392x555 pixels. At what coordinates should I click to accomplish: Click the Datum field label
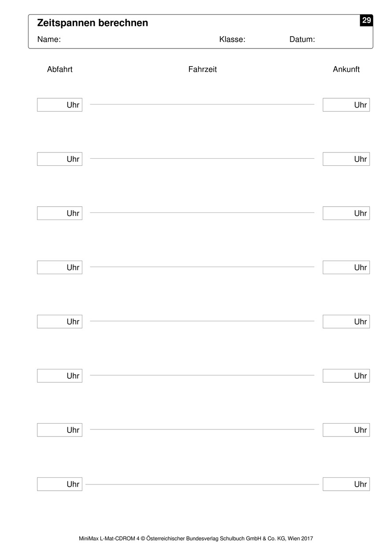(x=302, y=39)
